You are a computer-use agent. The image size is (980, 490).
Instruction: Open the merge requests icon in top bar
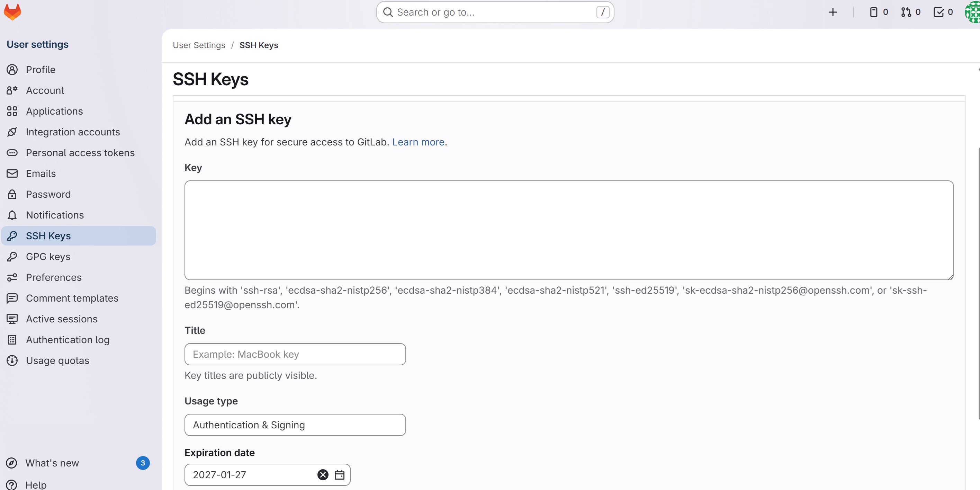tap(906, 12)
